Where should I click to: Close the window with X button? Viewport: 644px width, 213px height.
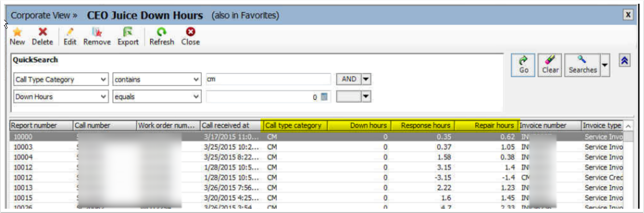coord(628,15)
